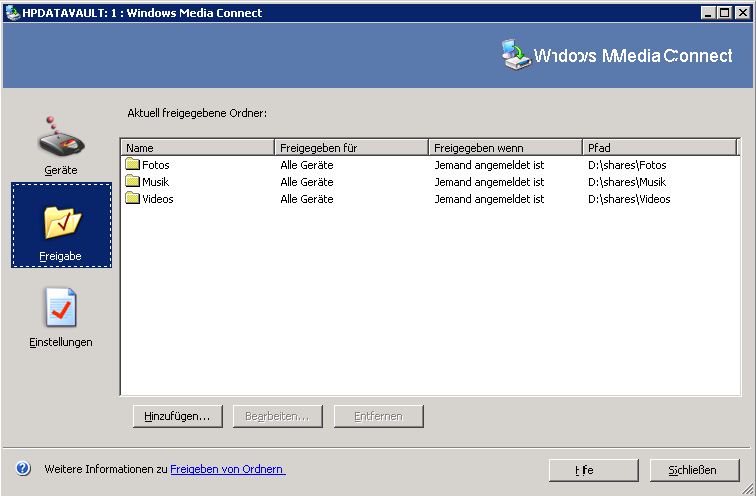Click the Windows Media Connect logo icon
Image resolution: width=756 pixels, height=496 pixels.
click(x=515, y=54)
